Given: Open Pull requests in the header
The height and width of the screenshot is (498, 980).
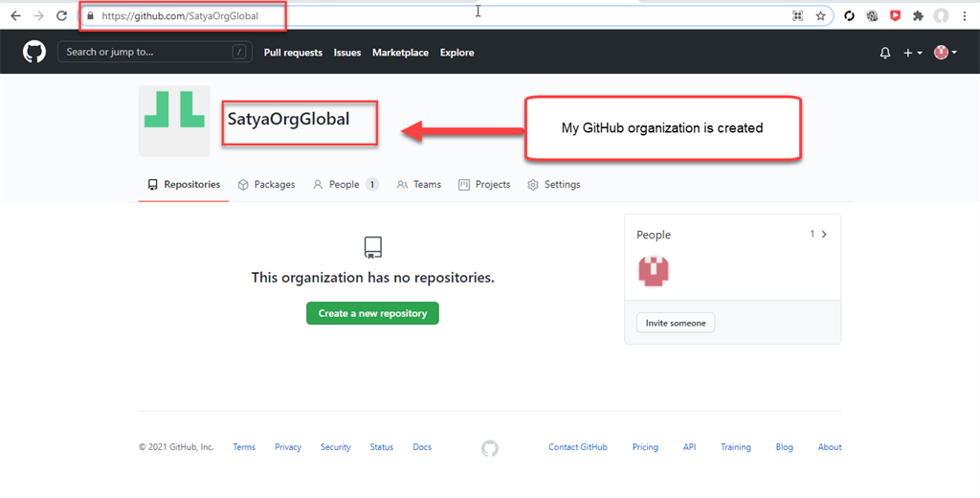Looking at the screenshot, I should coord(293,53).
